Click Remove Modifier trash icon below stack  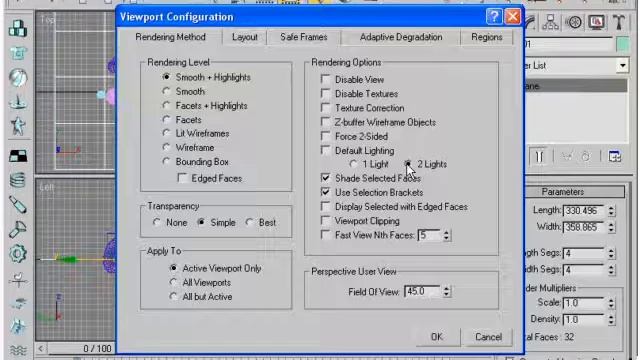click(586, 156)
